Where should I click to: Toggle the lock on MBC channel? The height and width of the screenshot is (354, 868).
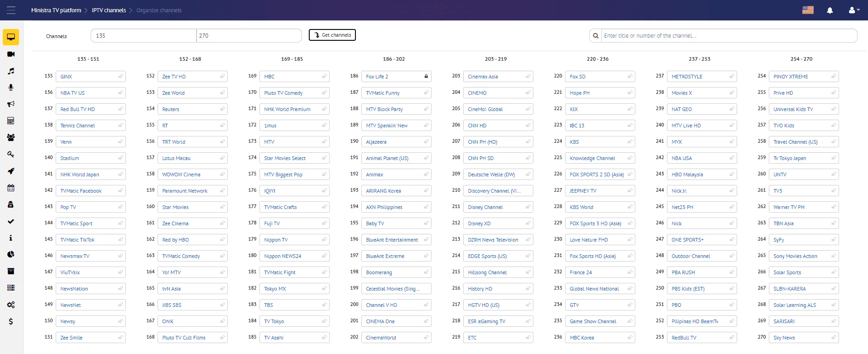click(324, 76)
